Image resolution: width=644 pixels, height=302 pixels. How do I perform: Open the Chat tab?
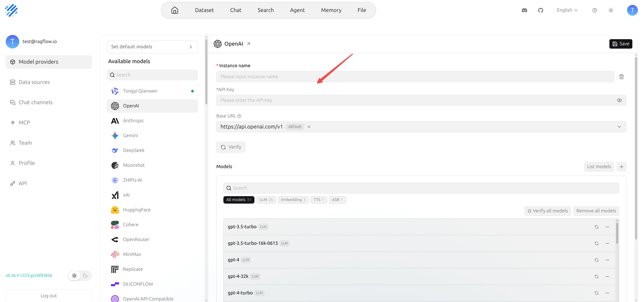pos(236,10)
